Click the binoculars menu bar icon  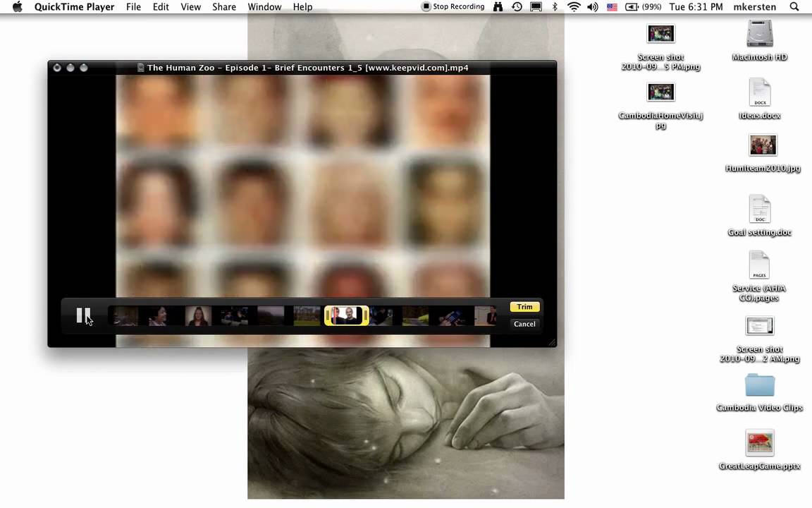coord(498,7)
